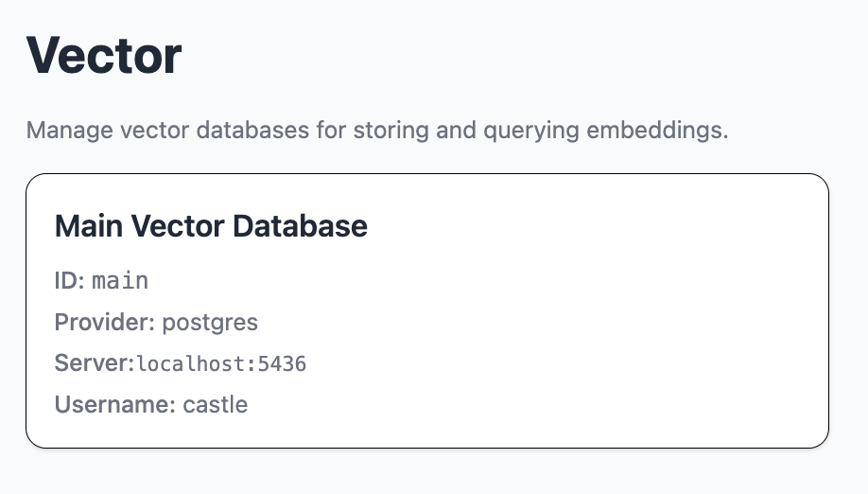868x494 pixels.
Task: Click the Vector page heading
Action: [x=104, y=55]
